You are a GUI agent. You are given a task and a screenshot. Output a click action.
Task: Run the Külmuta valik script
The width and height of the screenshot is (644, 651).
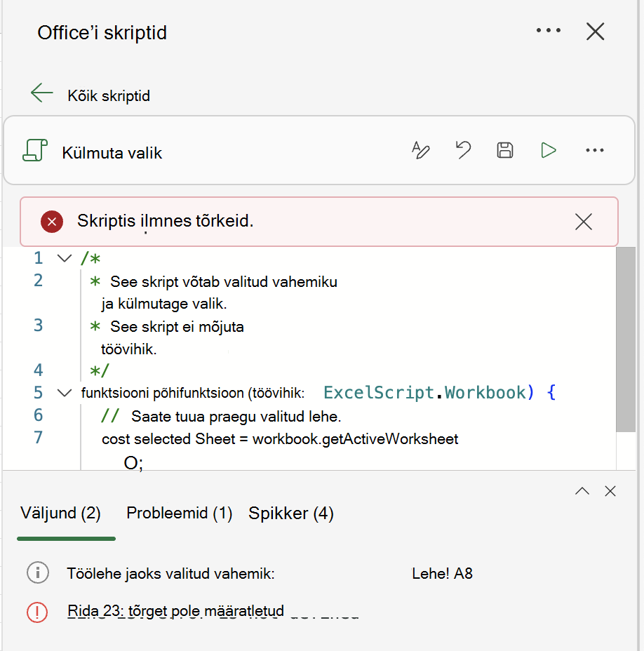[549, 150]
